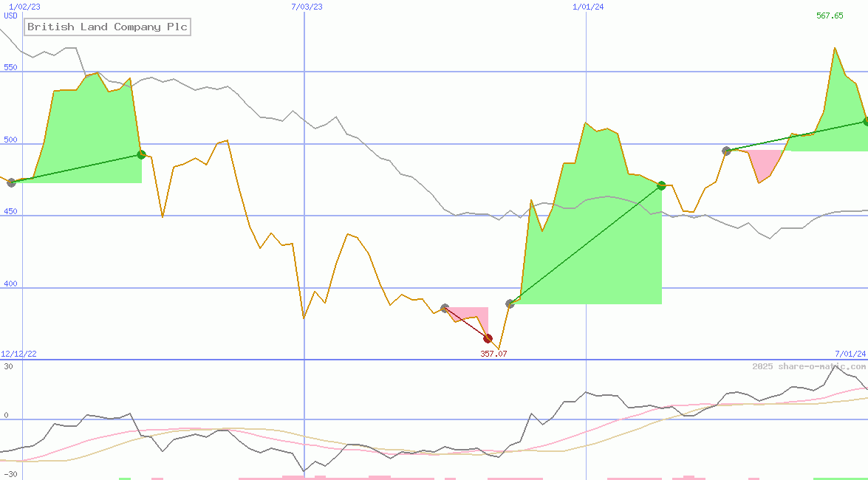Select the green exit marker at chart's far right

pyautogui.click(x=865, y=121)
